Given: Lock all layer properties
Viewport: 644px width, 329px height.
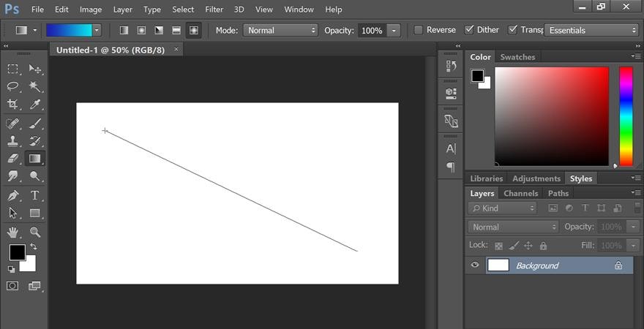Looking at the screenshot, I should 543,246.
